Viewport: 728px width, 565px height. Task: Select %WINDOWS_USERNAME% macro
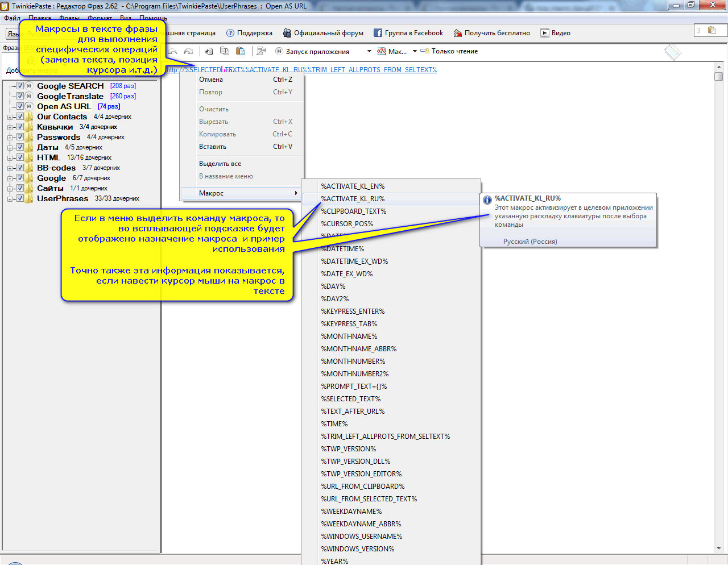pyautogui.click(x=391, y=537)
